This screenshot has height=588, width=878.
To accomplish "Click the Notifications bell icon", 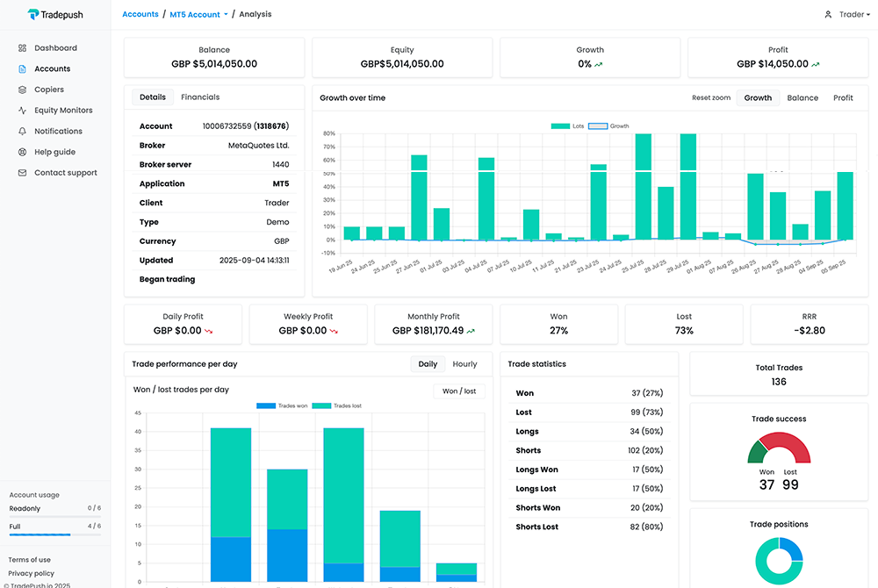I will pyautogui.click(x=23, y=132).
